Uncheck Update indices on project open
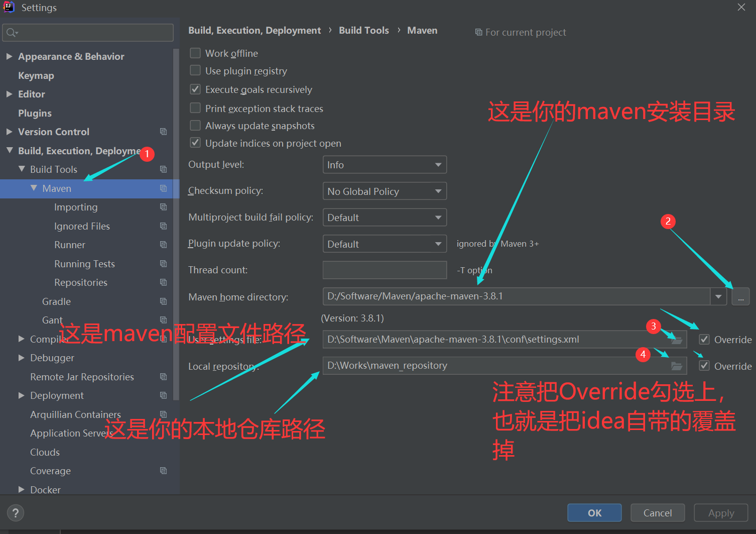 (195, 143)
